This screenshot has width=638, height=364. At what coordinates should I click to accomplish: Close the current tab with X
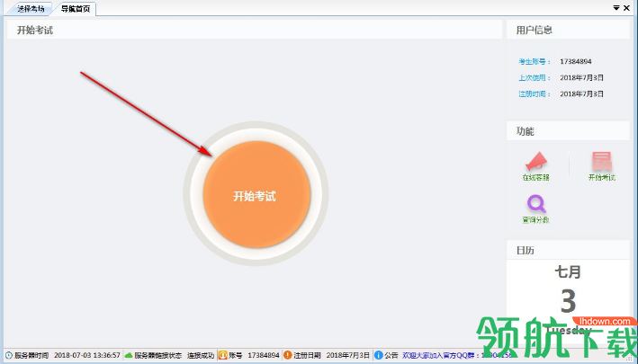click(x=626, y=8)
